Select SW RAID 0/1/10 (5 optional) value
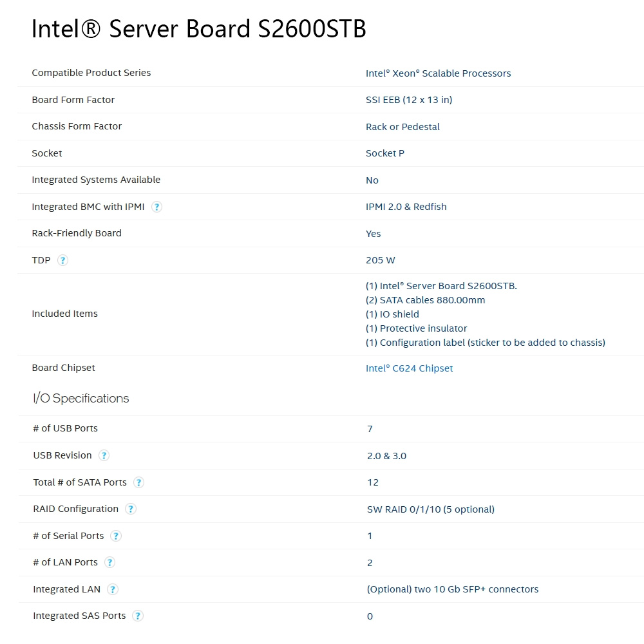The image size is (644, 644). coord(430,509)
